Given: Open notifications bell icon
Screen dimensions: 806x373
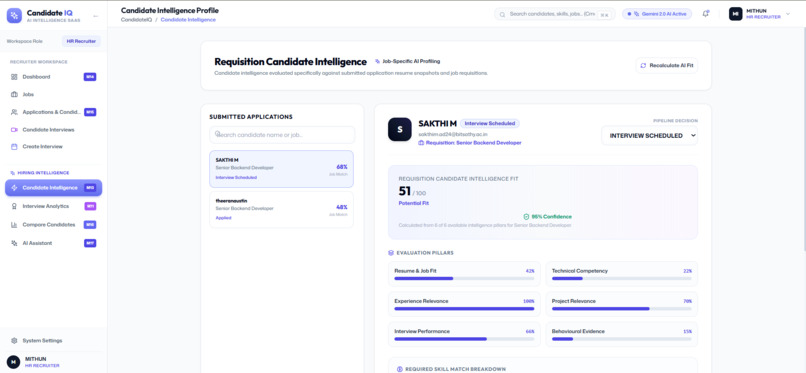Looking at the screenshot, I should pyautogui.click(x=705, y=14).
